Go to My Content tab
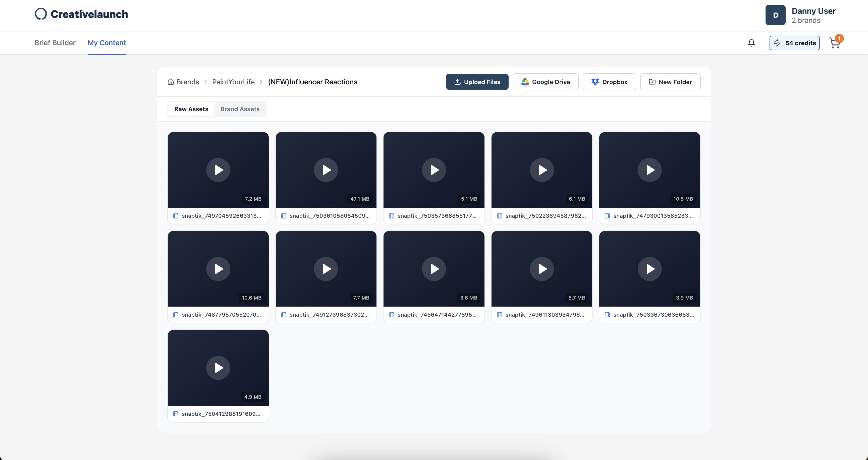Image resolution: width=868 pixels, height=460 pixels. pos(106,43)
